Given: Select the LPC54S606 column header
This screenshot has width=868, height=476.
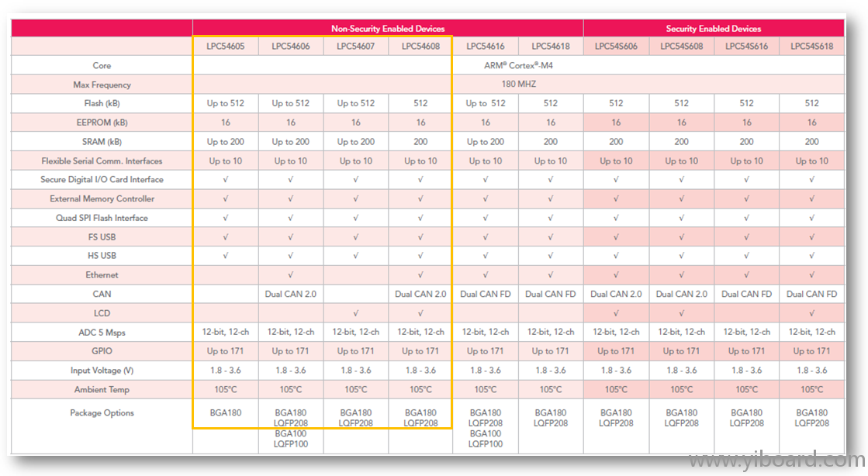Looking at the screenshot, I should (616, 46).
